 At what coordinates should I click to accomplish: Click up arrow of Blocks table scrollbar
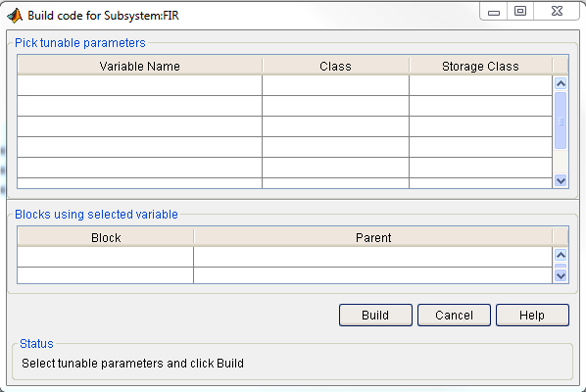click(561, 255)
